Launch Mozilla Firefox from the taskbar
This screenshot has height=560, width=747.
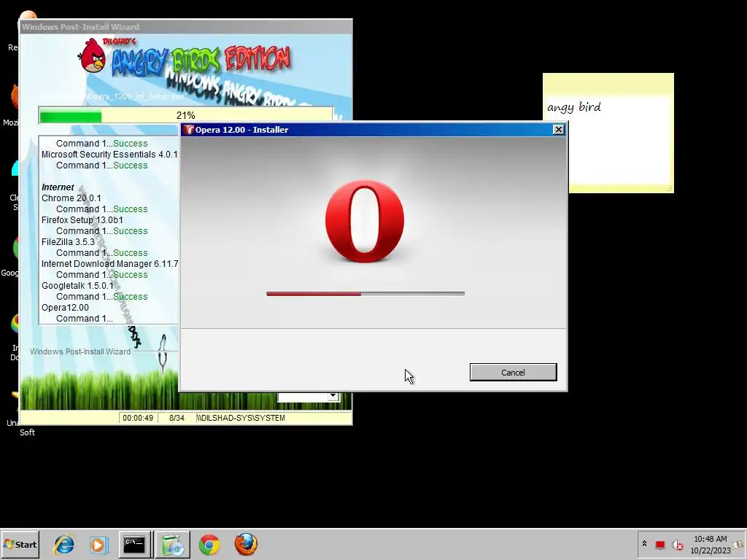(x=246, y=544)
